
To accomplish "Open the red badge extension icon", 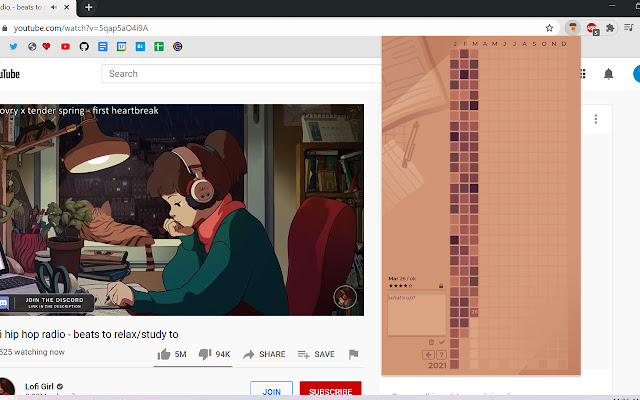I will tap(592, 28).
